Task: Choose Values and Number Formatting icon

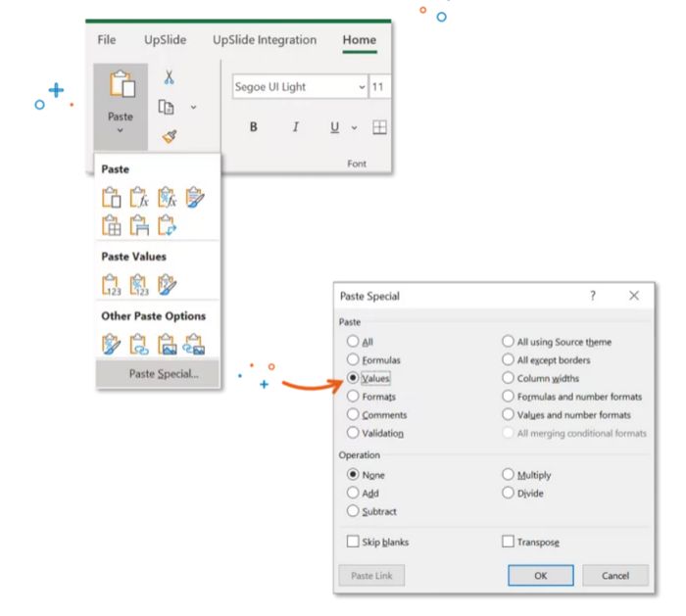Action: click(139, 285)
